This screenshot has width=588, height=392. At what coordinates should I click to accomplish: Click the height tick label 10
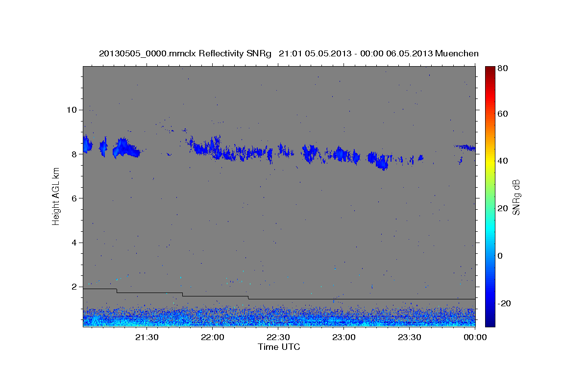click(x=72, y=110)
